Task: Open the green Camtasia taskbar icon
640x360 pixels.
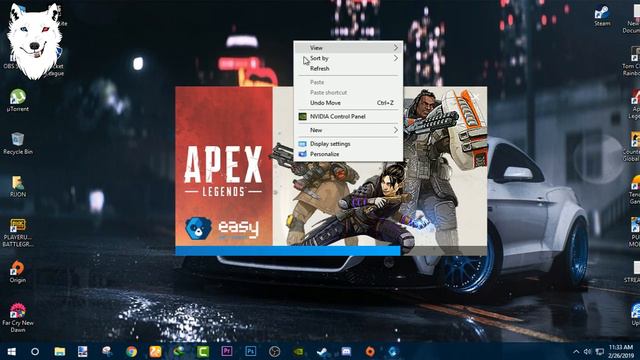Action: coord(203,351)
